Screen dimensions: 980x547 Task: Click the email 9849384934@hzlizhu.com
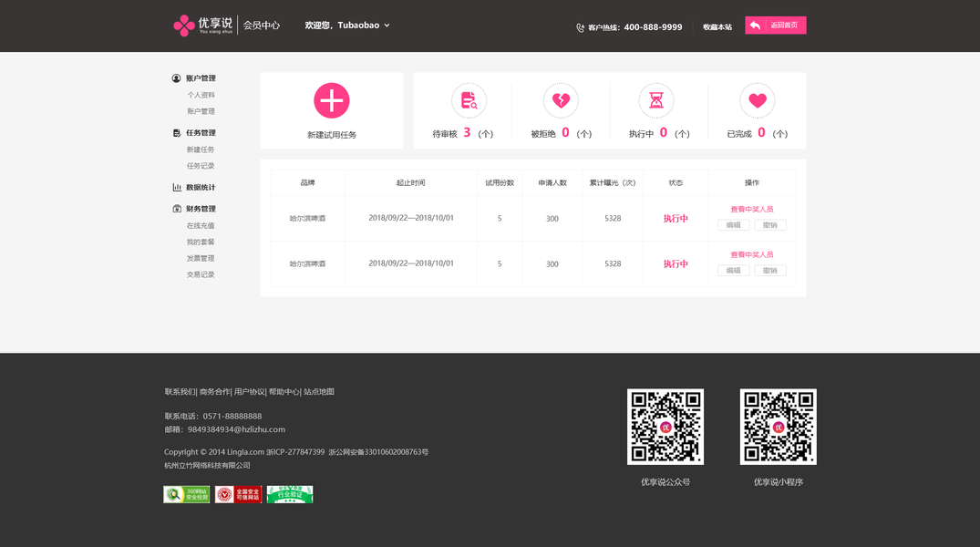coord(236,429)
